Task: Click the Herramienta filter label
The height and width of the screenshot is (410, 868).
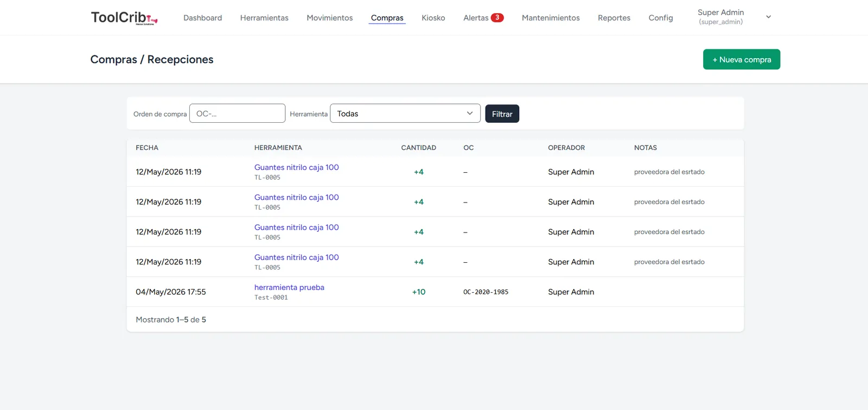Action: tap(309, 114)
